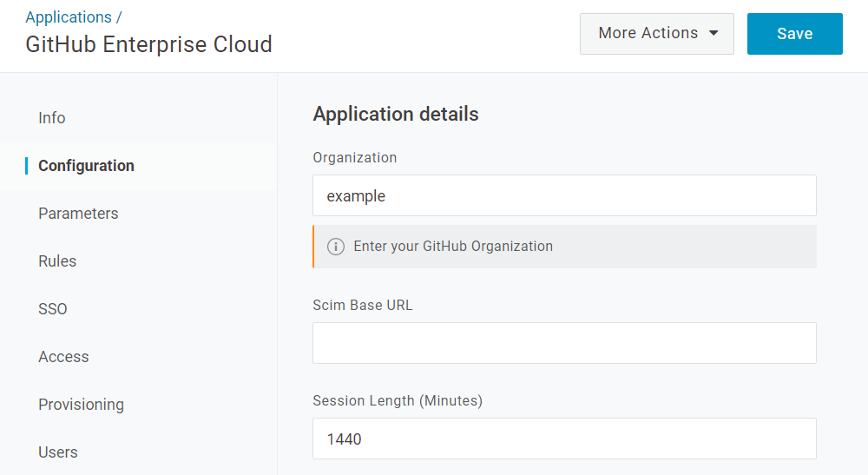Open the More Actions dropdown
Screen dimensions: 868x475
(x=656, y=34)
